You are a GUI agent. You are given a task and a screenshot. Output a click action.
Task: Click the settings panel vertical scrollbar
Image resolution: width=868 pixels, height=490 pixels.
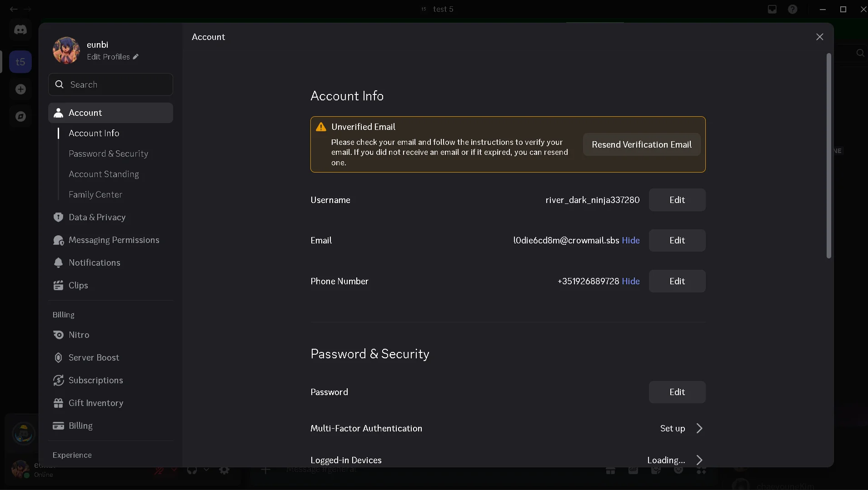pyautogui.click(x=828, y=156)
